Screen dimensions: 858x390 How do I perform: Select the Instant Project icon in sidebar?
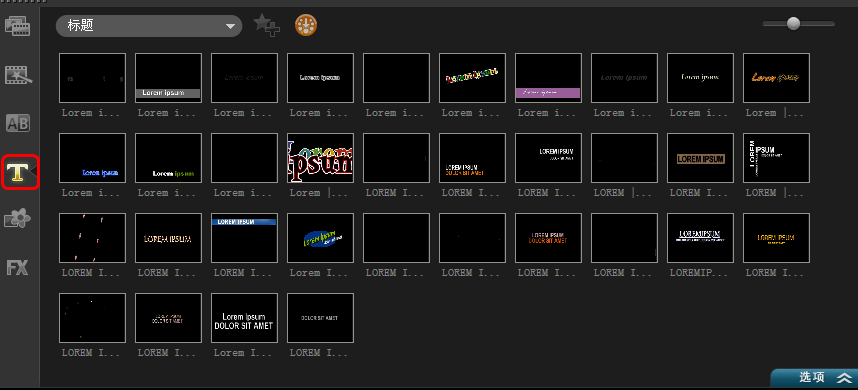18,75
